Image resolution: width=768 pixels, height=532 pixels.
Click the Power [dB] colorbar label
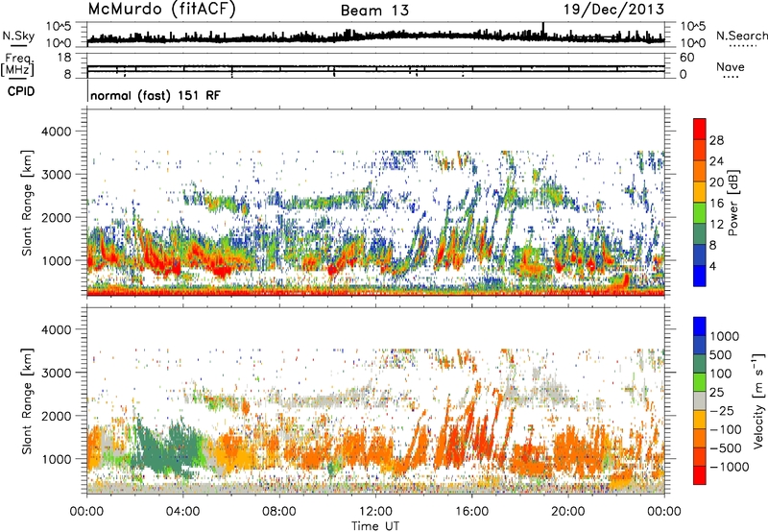[732, 203]
